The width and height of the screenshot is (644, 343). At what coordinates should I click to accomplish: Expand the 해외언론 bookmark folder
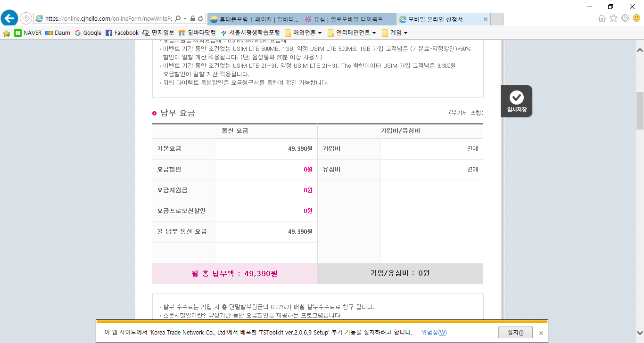coord(303,33)
